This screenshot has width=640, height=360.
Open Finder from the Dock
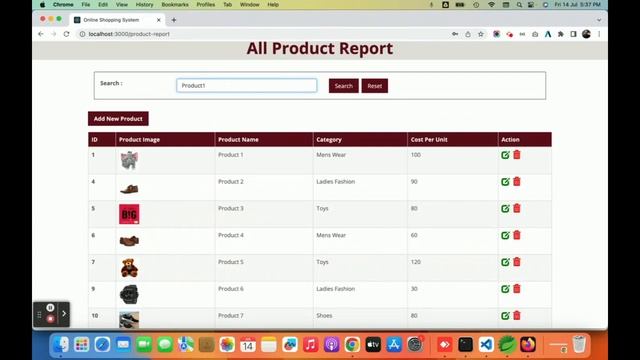pyautogui.click(x=60, y=344)
